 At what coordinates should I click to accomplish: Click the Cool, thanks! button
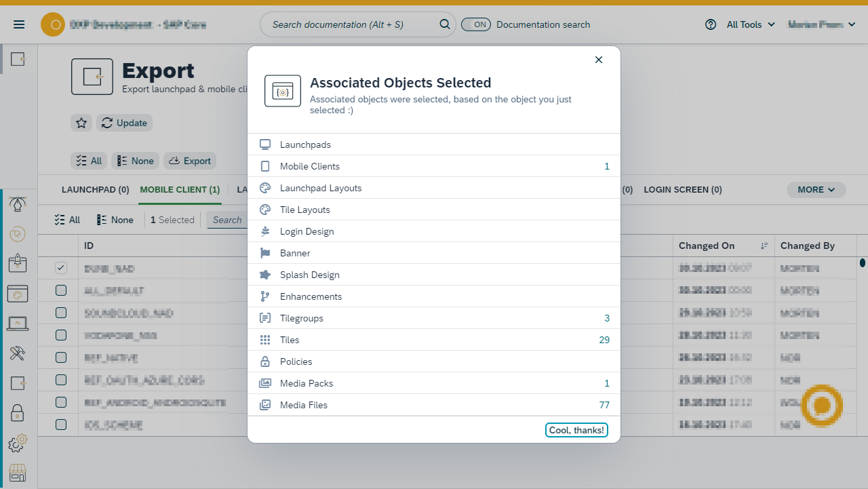[576, 430]
